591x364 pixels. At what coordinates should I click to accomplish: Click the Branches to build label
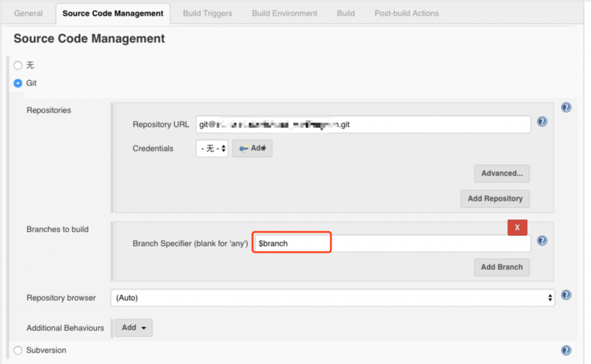point(57,229)
